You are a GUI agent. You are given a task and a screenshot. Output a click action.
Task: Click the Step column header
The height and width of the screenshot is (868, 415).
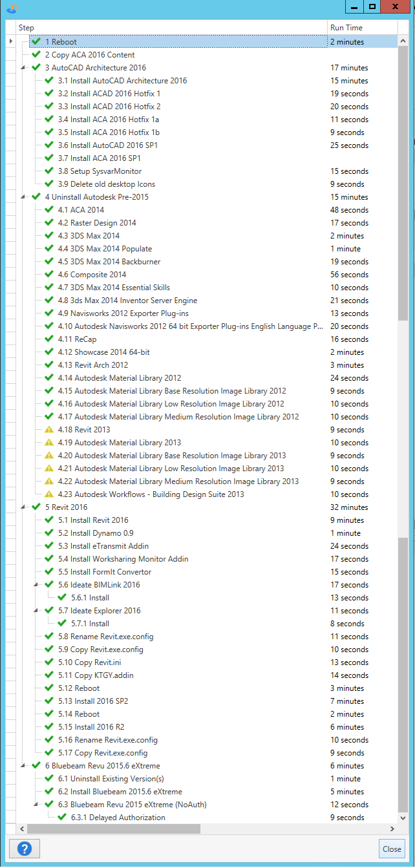coord(172,28)
